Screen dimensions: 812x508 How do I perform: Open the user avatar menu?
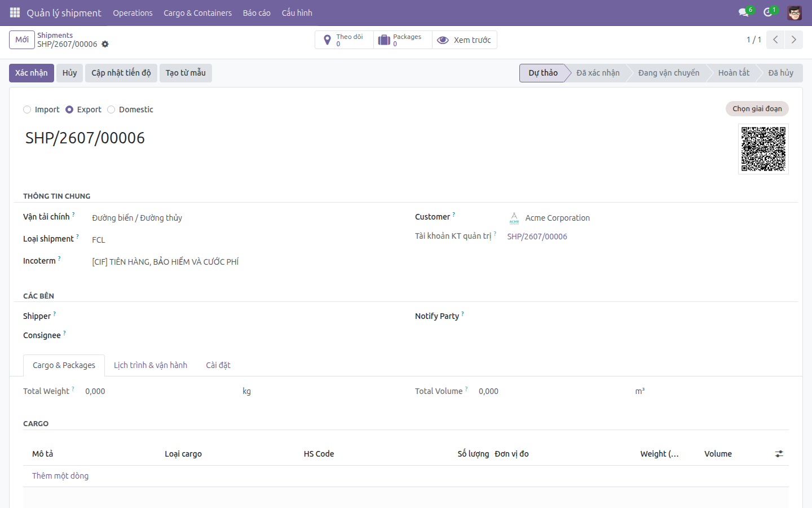point(795,12)
